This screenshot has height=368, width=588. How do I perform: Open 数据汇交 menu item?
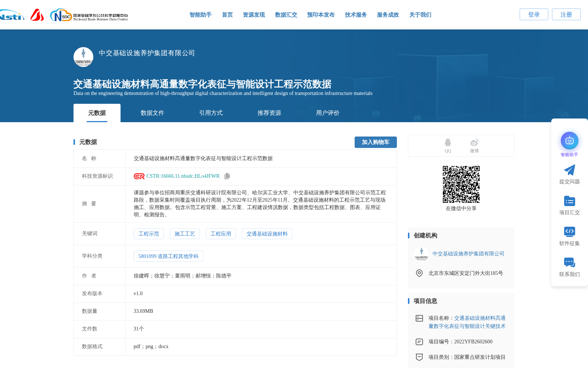pos(286,15)
